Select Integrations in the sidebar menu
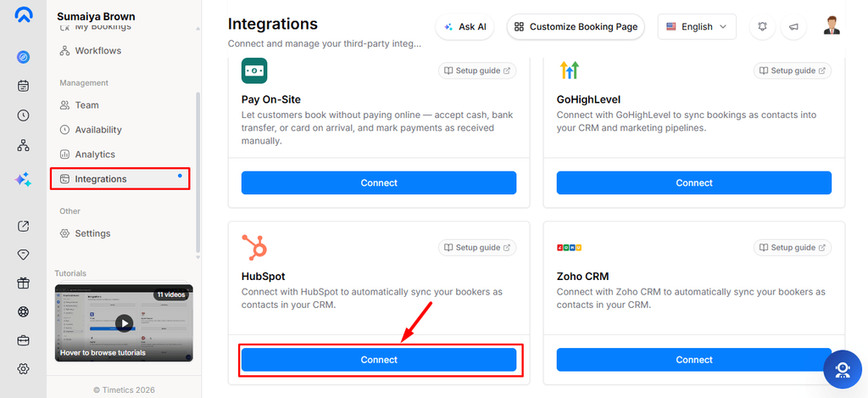The width and height of the screenshot is (868, 398). tap(120, 179)
